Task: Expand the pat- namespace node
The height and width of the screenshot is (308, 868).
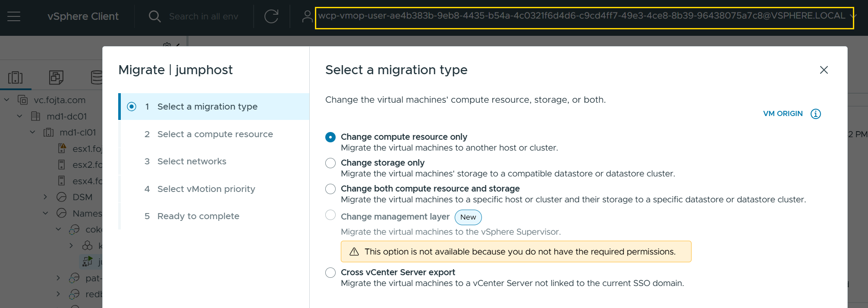Action: coord(58,278)
